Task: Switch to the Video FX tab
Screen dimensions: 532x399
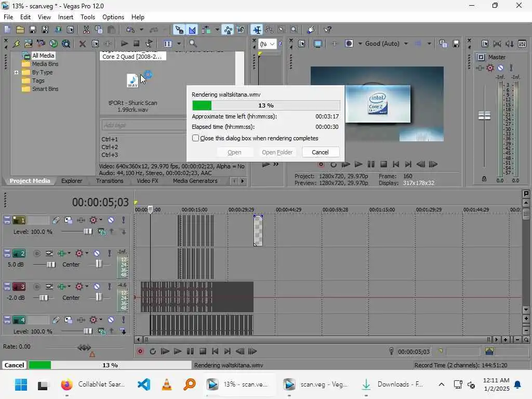Action: coord(147,181)
